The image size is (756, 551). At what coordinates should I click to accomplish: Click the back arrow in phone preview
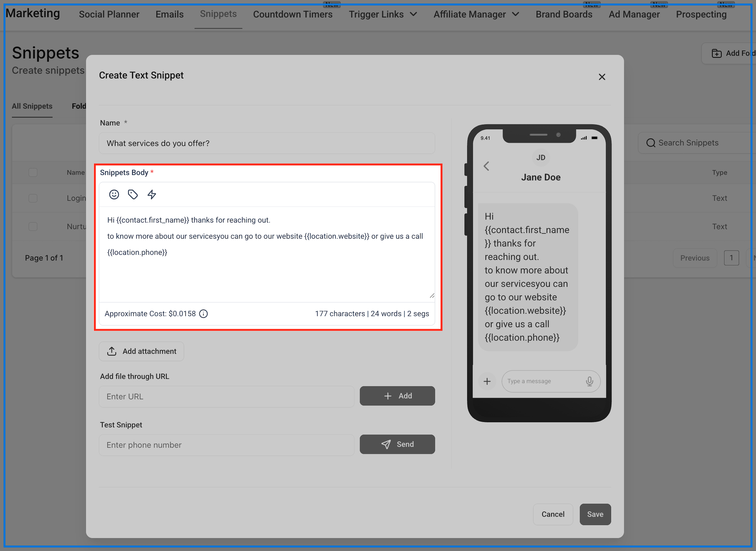[x=486, y=166]
